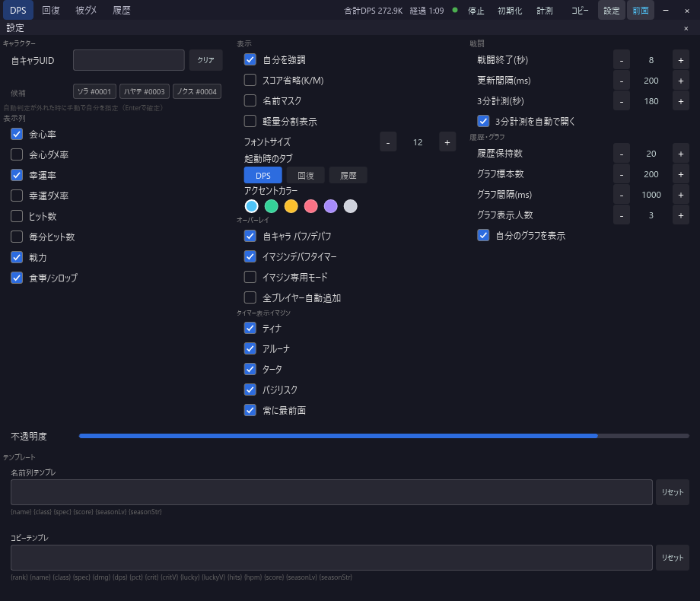Pick the purple accent color
The width and height of the screenshot is (700, 601).
330,206
